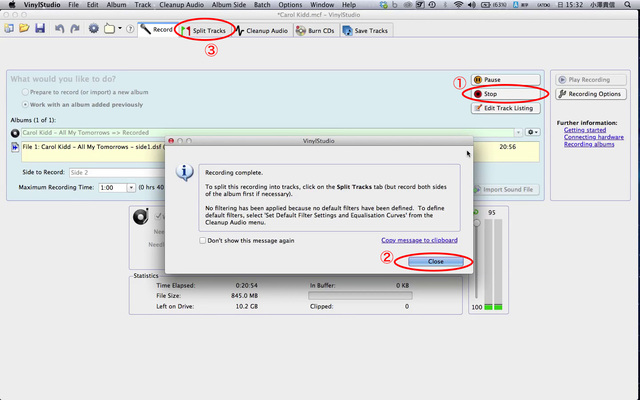Open the Options menu
The height and width of the screenshot is (400, 640).
(x=290, y=5)
